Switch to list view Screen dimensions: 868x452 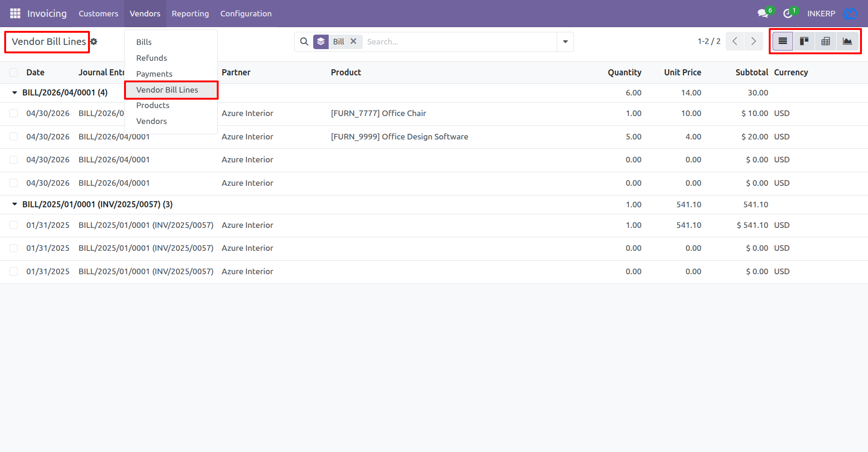782,41
